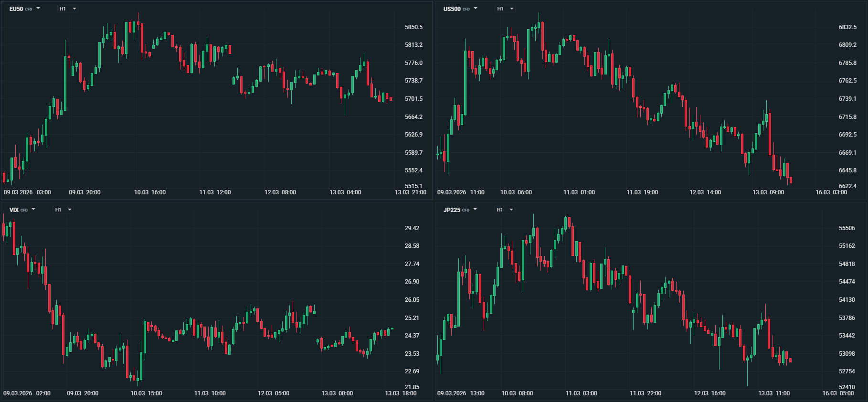Click the 29.42 price level on VIX axis
The width and height of the screenshot is (868, 402).
pyautogui.click(x=412, y=228)
